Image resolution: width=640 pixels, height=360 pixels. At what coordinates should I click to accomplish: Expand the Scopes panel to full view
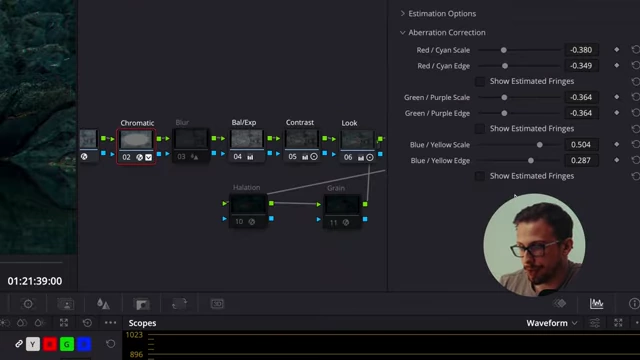point(618,323)
